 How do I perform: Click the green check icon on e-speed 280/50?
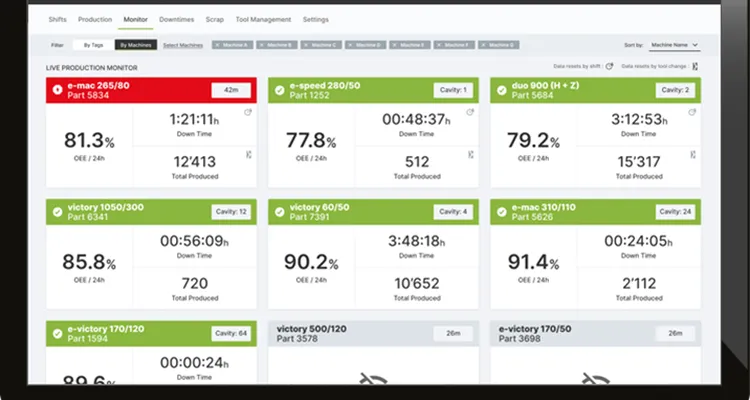280,90
